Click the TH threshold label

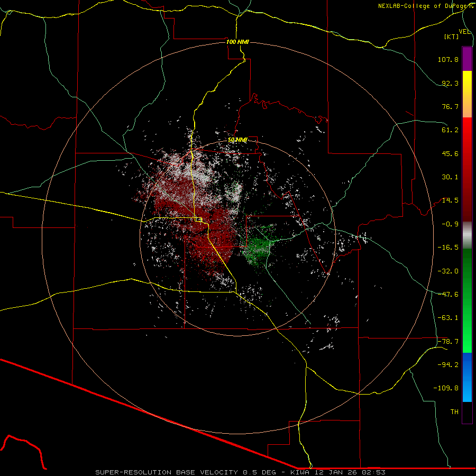pos(454,412)
